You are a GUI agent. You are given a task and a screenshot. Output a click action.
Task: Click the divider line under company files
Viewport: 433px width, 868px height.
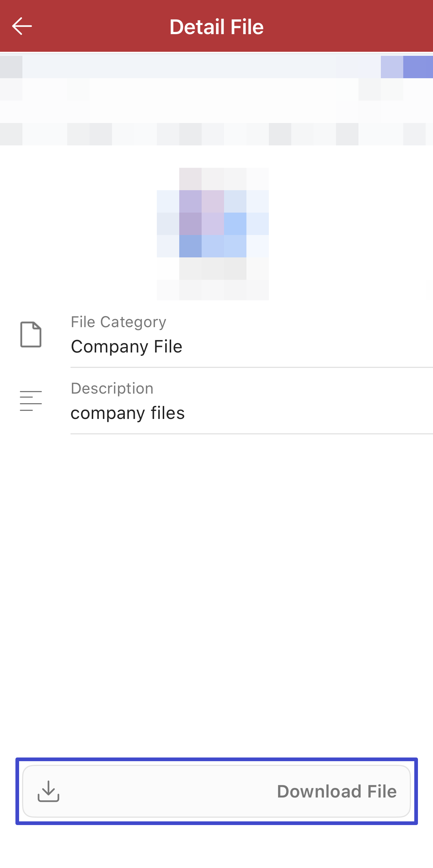[x=252, y=434]
